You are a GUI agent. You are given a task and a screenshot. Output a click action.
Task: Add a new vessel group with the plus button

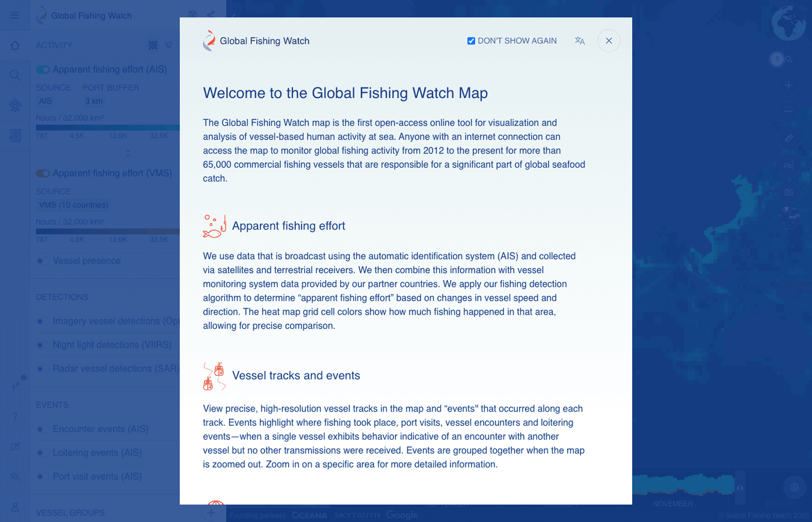pyautogui.click(x=211, y=512)
